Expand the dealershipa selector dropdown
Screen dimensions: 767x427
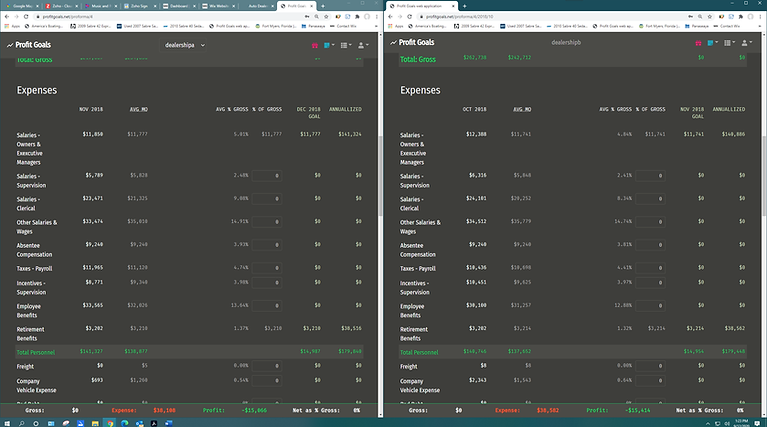coord(184,45)
